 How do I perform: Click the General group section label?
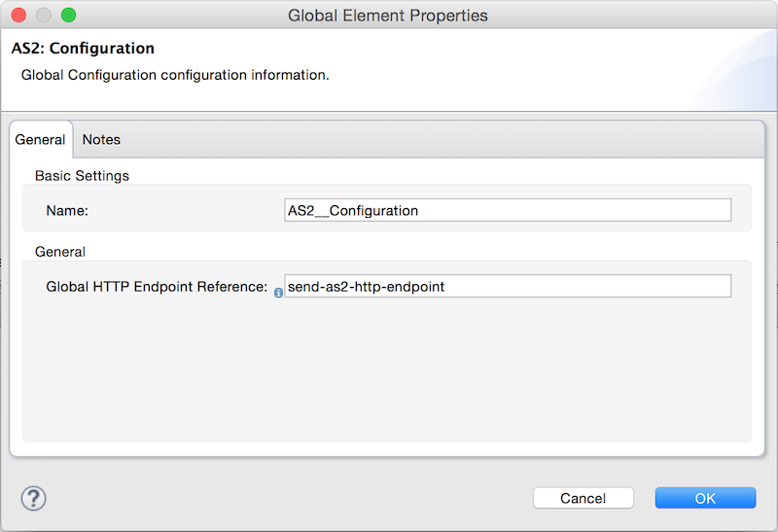coord(60,252)
